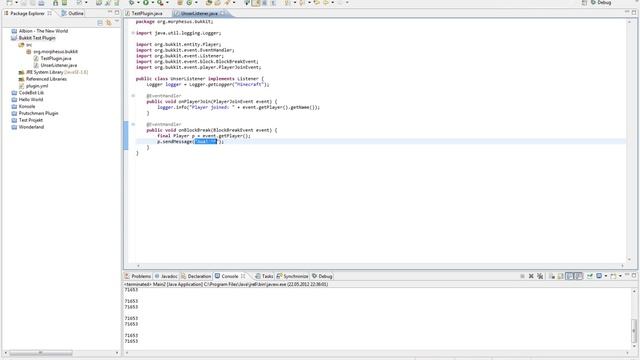Open the Debug launch dropdown arrow

click(138, 3)
